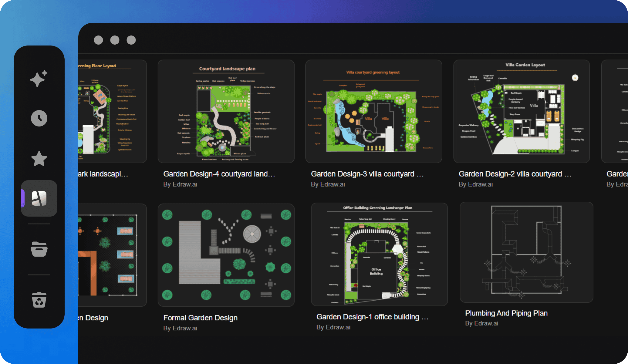Click 'By Edraw.ai' under Garden Design-2
Viewport: 628px width, 364px height.
[476, 184]
